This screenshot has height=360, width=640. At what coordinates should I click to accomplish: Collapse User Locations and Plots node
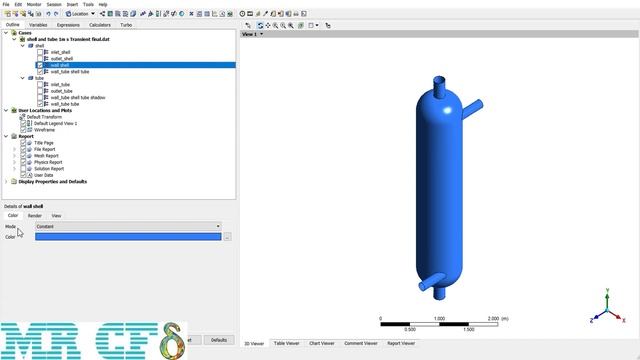[6, 111]
